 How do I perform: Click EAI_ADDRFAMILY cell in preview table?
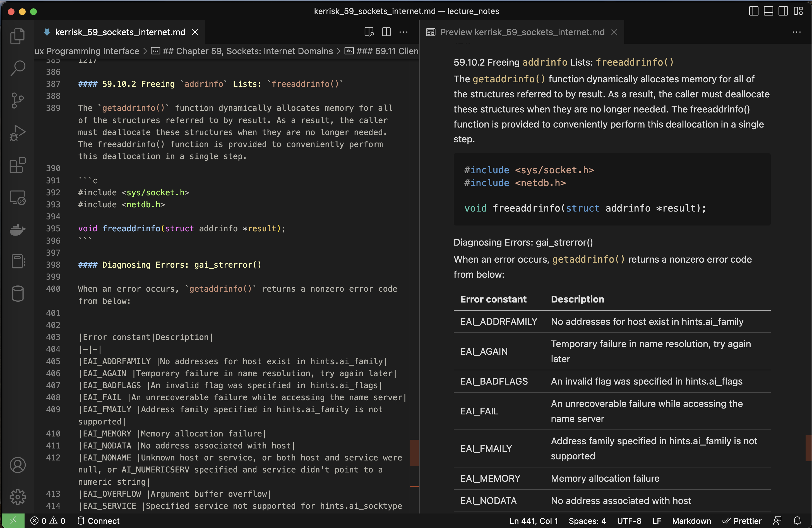click(x=498, y=321)
